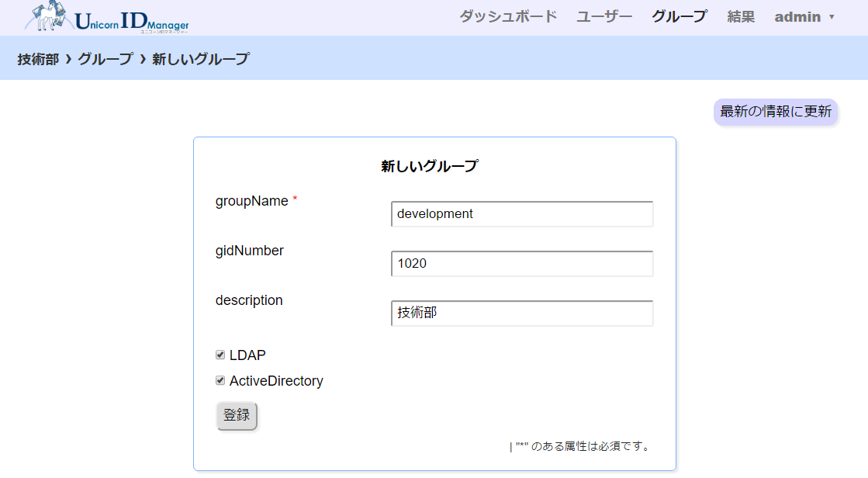Select グループ in the top navigation bar
This screenshot has width=868, height=478.
click(x=679, y=16)
